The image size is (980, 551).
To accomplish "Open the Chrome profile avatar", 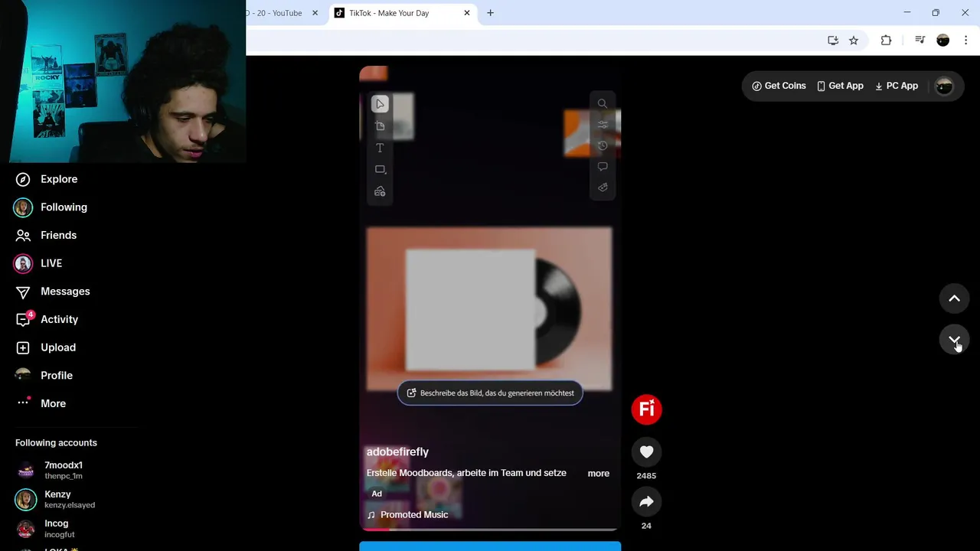I will coord(943,41).
